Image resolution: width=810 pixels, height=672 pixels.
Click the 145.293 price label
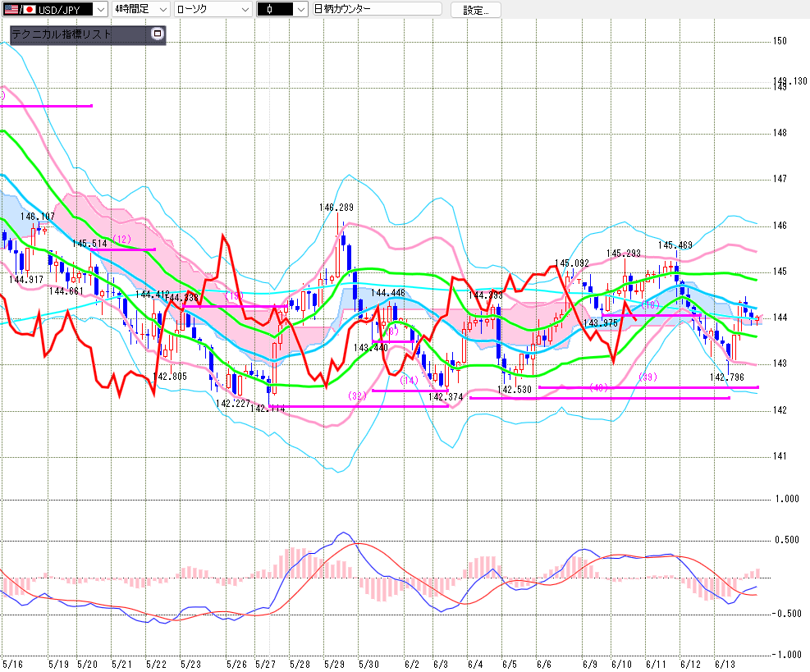coord(624,254)
